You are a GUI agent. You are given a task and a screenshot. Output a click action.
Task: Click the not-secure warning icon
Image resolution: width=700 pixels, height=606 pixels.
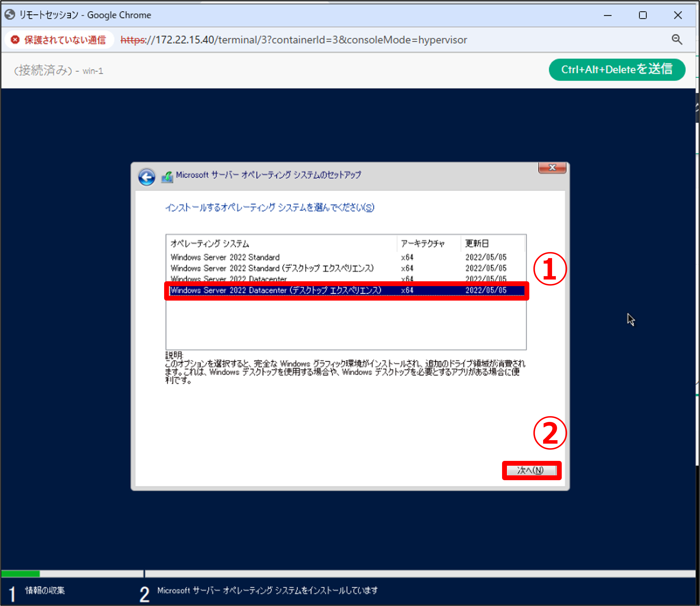pos(15,40)
